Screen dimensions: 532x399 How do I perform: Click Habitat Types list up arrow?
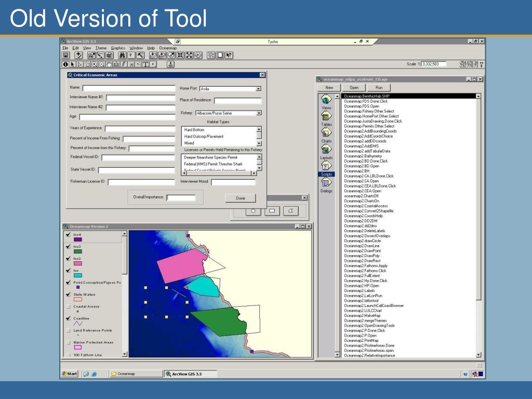(x=259, y=129)
